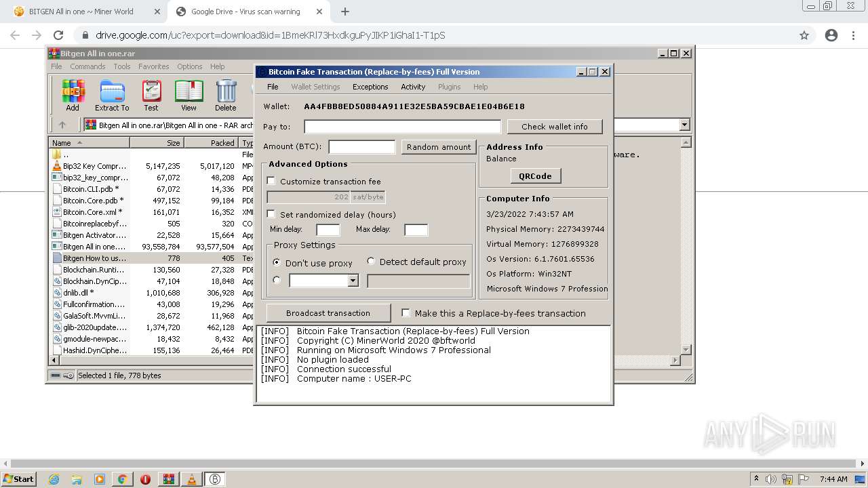Viewport: 868px width, 488px height.
Task: Click the Extract To toolbar icon
Action: coord(112,95)
